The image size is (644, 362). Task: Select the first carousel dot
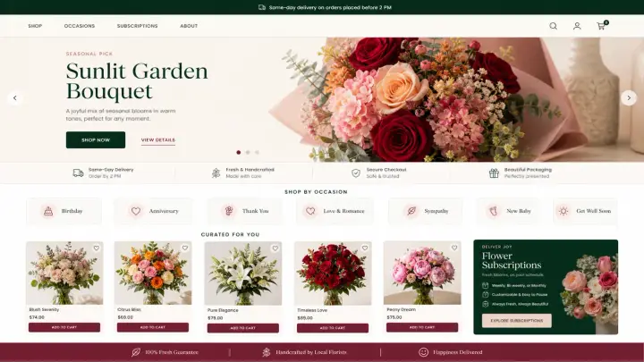click(x=239, y=152)
